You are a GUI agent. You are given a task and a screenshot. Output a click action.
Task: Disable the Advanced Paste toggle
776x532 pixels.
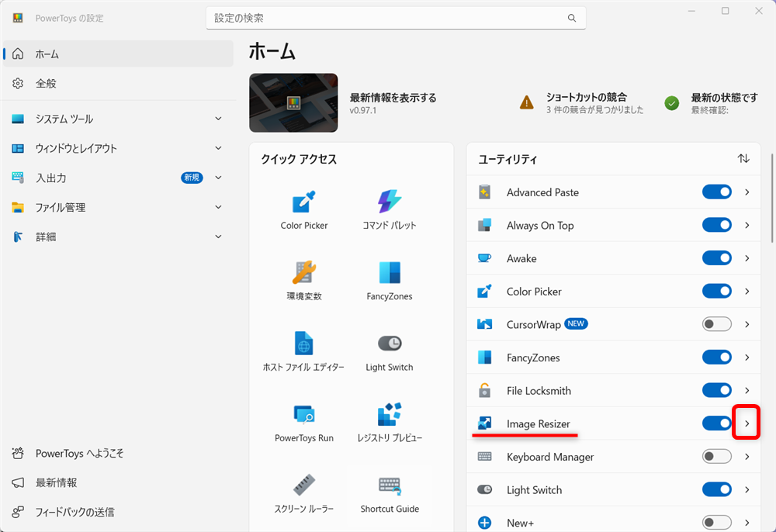click(716, 192)
